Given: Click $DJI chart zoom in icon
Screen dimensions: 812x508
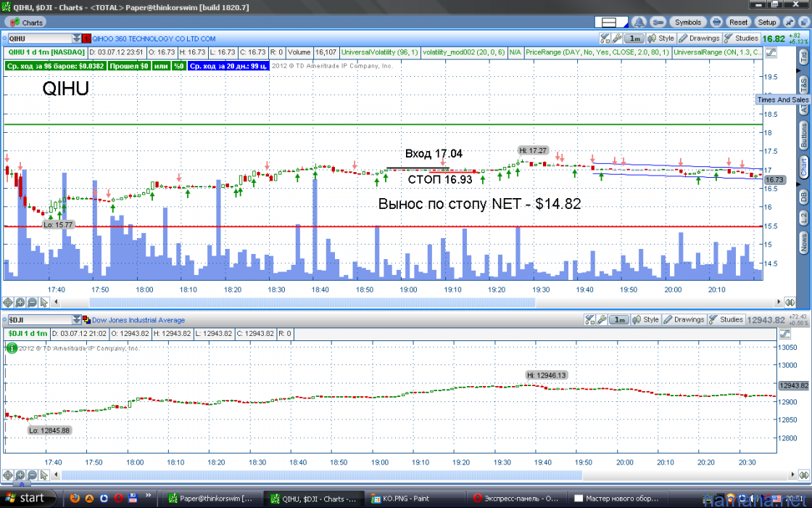Looking at the screenshot, I should coord(20,475).
